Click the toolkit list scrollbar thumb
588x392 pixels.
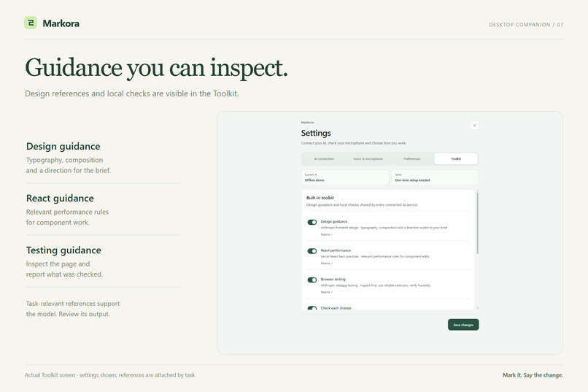coord(477,223)
